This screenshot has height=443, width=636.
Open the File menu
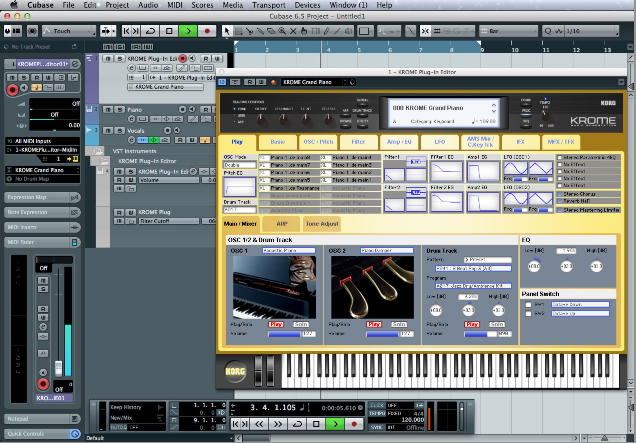[x=68, y=5]
